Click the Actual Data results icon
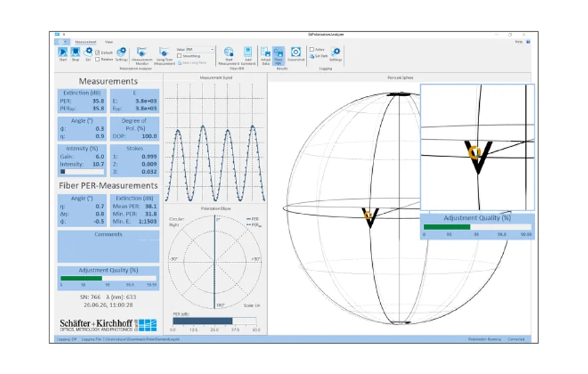Viewport: 588px width, 374px height. click(x=265, y=51)
